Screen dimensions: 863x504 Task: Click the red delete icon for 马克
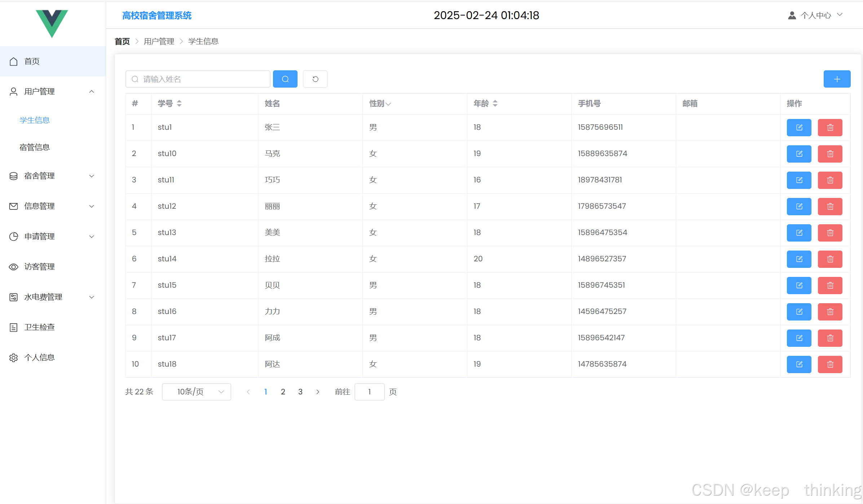pos(830,154)
